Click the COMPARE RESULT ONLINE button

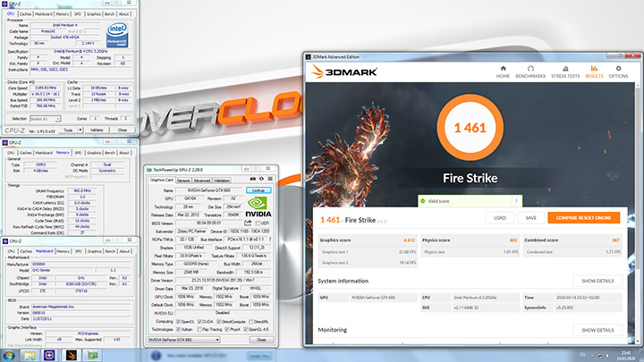pyautogui.click(x=583, y=218)
